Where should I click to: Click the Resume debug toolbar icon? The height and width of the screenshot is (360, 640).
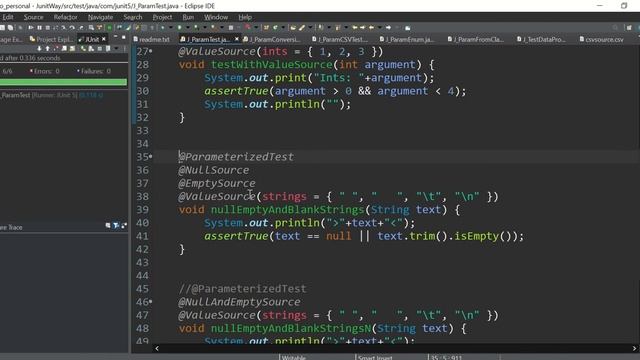[31, 27]
